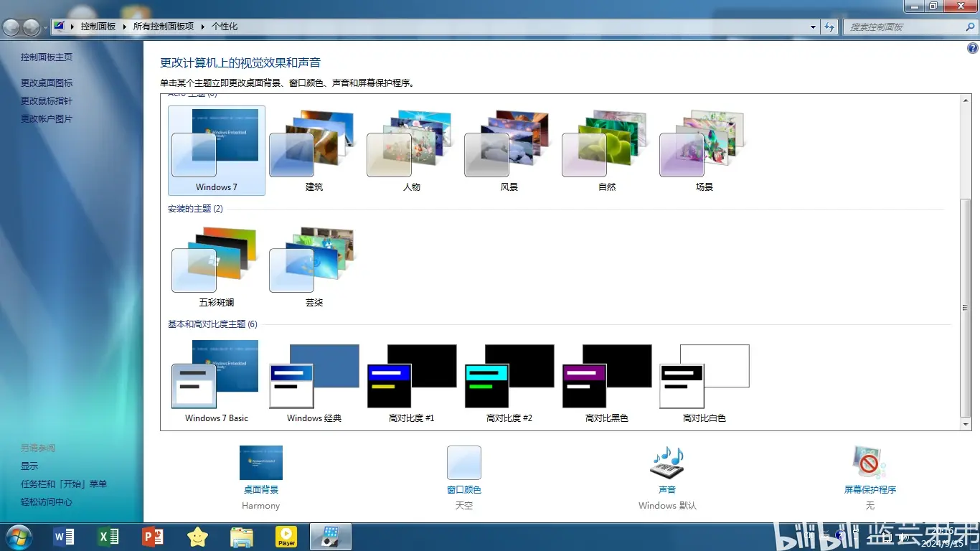Apply the 五彩斑斓 installed theme
Screen dimensions: 980x551
point(216,266)
